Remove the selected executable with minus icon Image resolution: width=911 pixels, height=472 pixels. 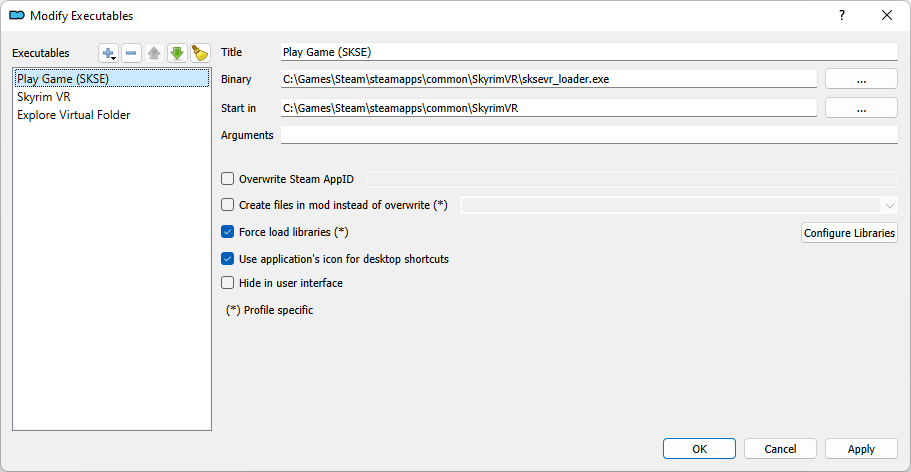(131, 53)
